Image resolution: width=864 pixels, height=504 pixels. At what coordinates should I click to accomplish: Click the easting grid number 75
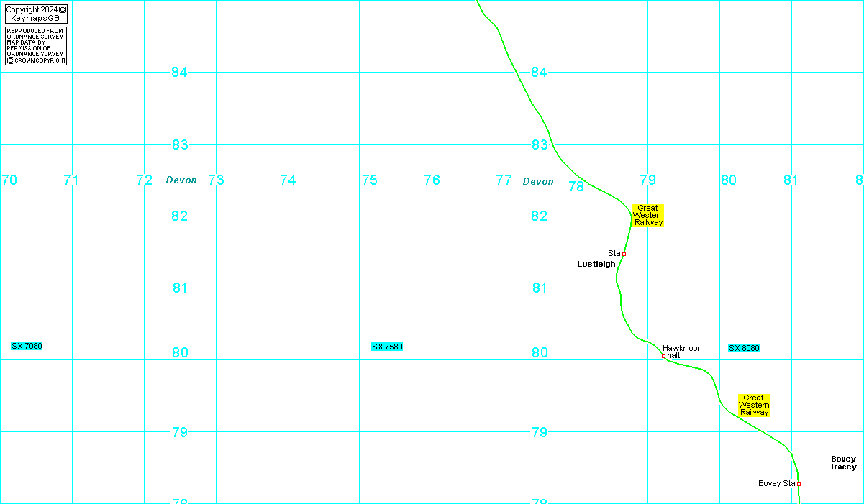pyautogui.click(x=369, y=180)
